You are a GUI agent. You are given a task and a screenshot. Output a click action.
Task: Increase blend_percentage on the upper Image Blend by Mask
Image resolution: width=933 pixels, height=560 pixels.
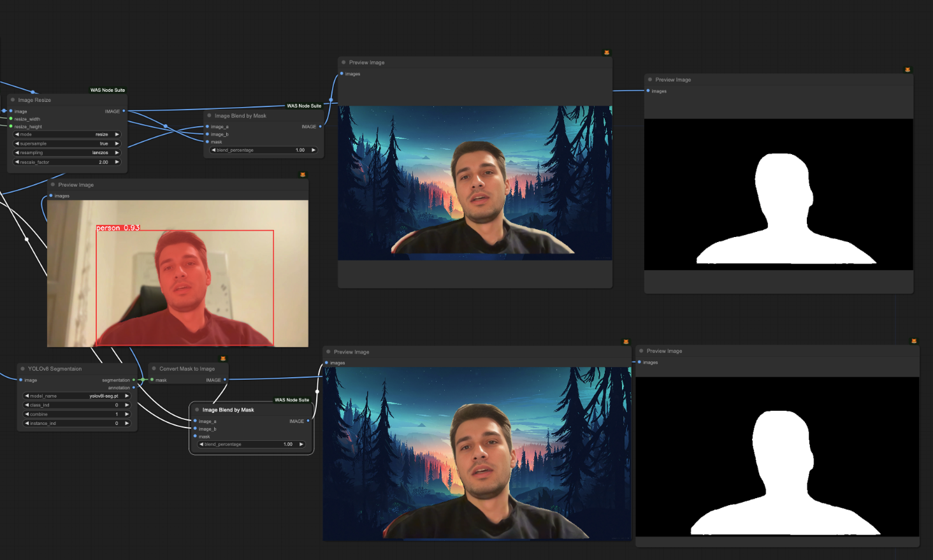tap(313, 150)
